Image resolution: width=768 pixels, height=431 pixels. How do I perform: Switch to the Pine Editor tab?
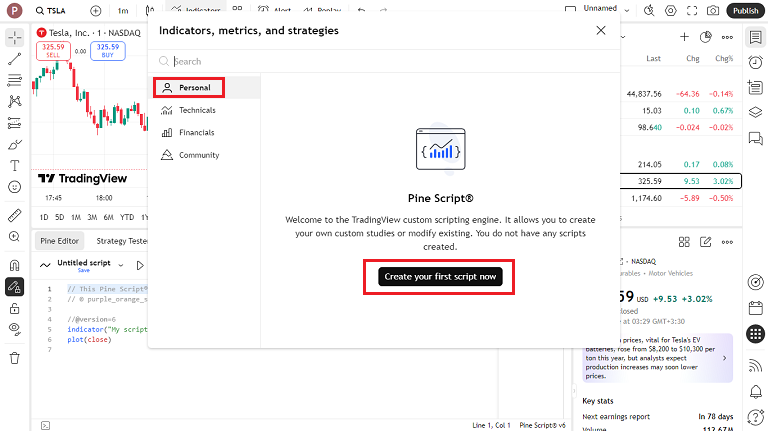[x=59, y=240]
